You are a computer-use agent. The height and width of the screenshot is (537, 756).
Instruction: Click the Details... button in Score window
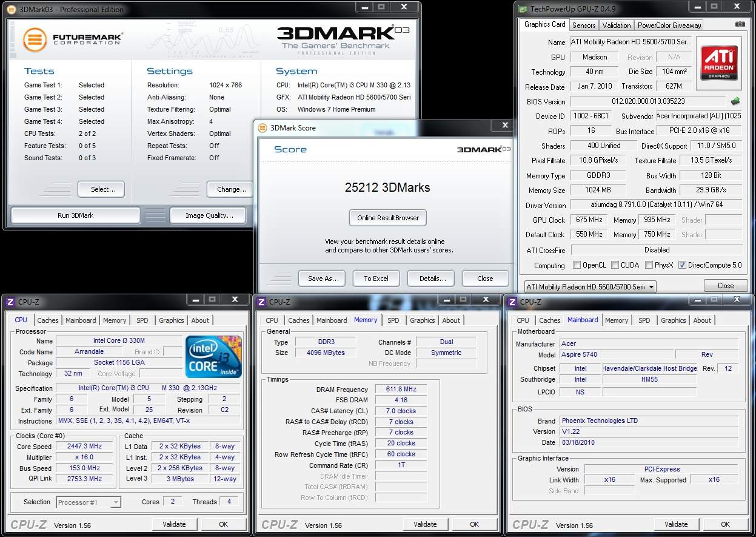pos(432,279)
